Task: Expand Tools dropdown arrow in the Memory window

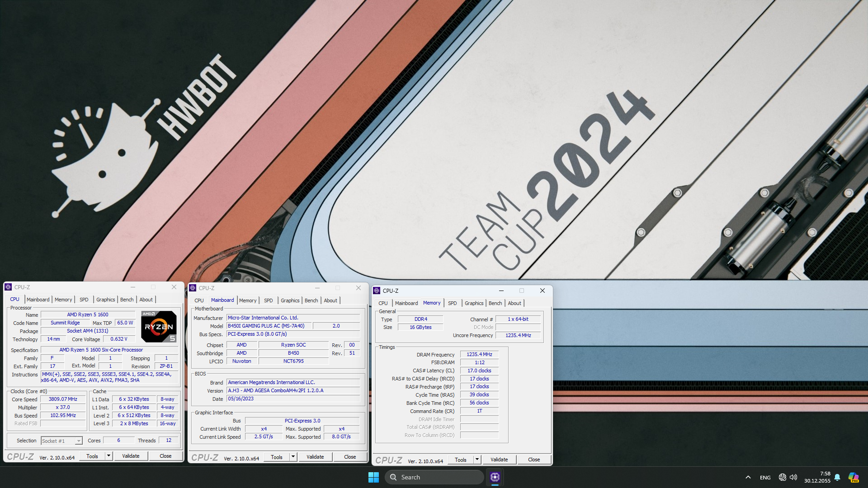Action: point(477,460)
